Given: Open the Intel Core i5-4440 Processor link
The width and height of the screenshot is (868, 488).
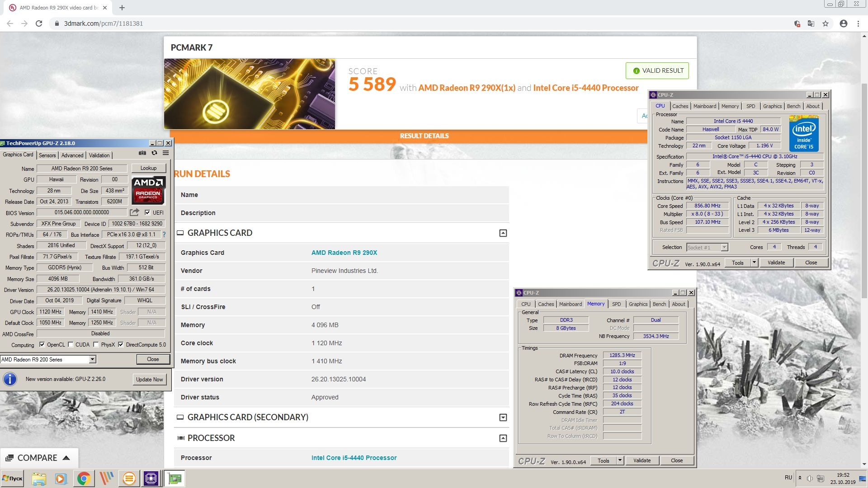Looking at the screenshot, I should [354, 458].
